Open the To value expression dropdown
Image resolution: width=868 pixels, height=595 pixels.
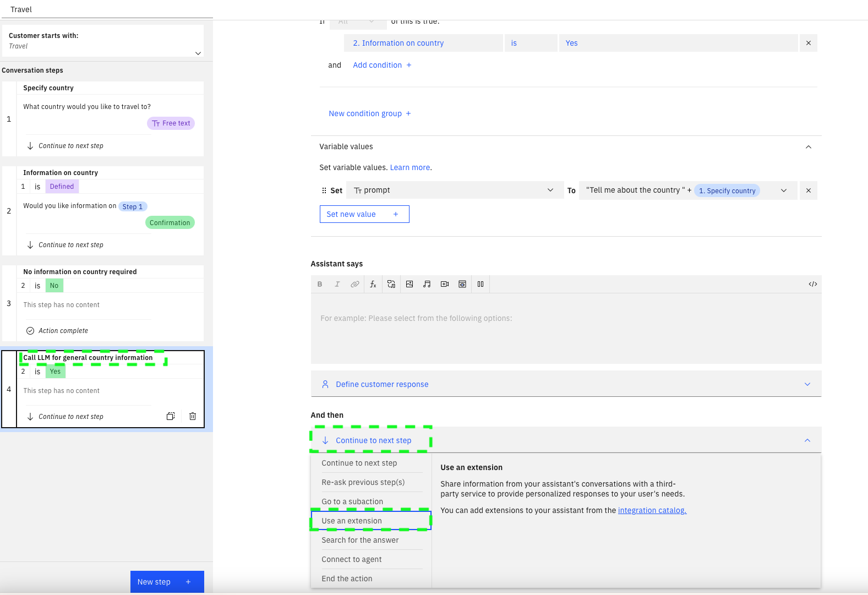click(x=784, y=190)
